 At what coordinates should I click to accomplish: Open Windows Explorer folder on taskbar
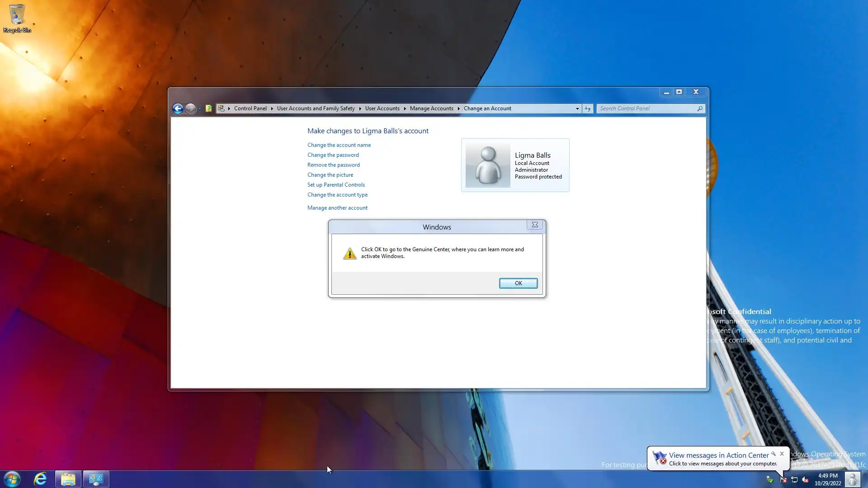(68, 479)
